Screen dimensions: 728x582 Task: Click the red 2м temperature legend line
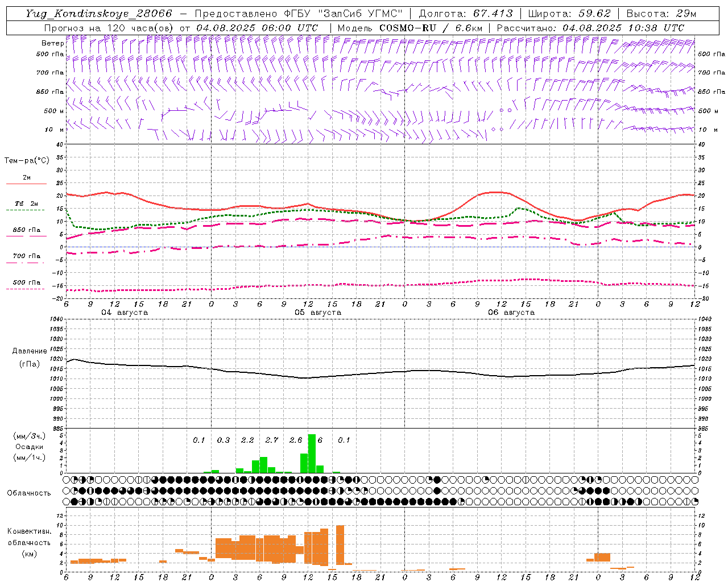coord(26,184)
